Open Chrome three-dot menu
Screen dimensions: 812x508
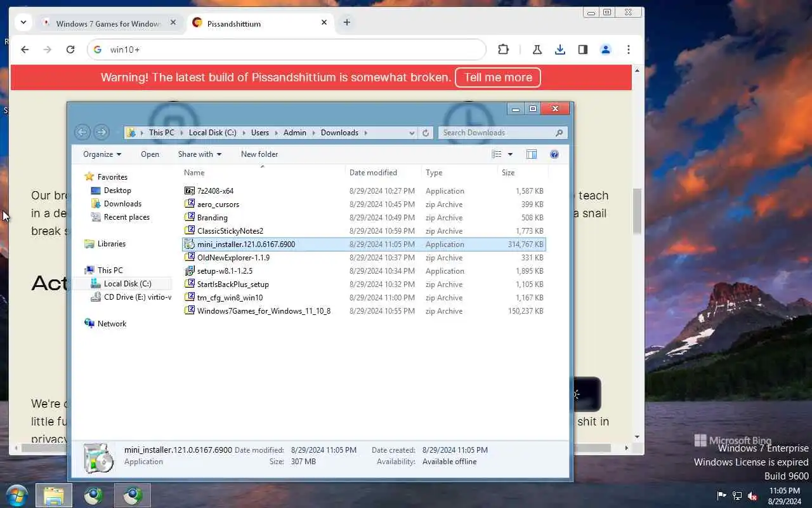(x=629, y=50)
